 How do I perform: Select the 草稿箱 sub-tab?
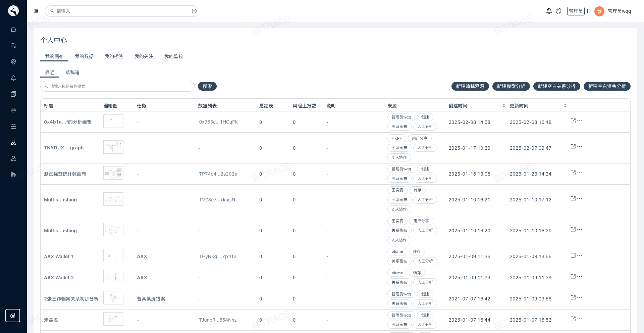(72, 73)
